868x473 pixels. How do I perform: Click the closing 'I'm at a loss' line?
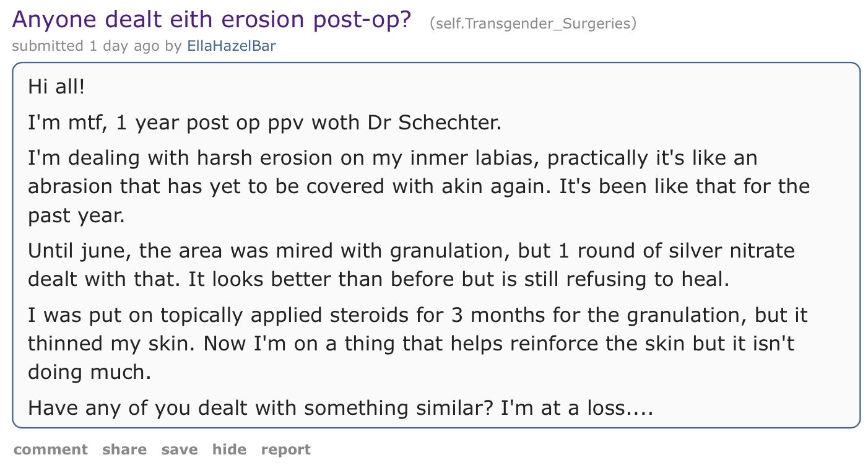coord(341,409)
